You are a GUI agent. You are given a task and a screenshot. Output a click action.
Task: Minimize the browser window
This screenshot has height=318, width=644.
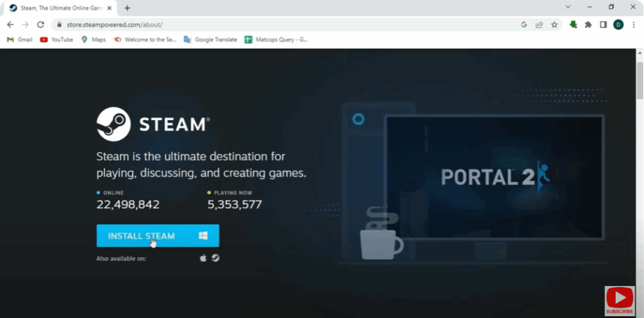click(x=590, y=6)
